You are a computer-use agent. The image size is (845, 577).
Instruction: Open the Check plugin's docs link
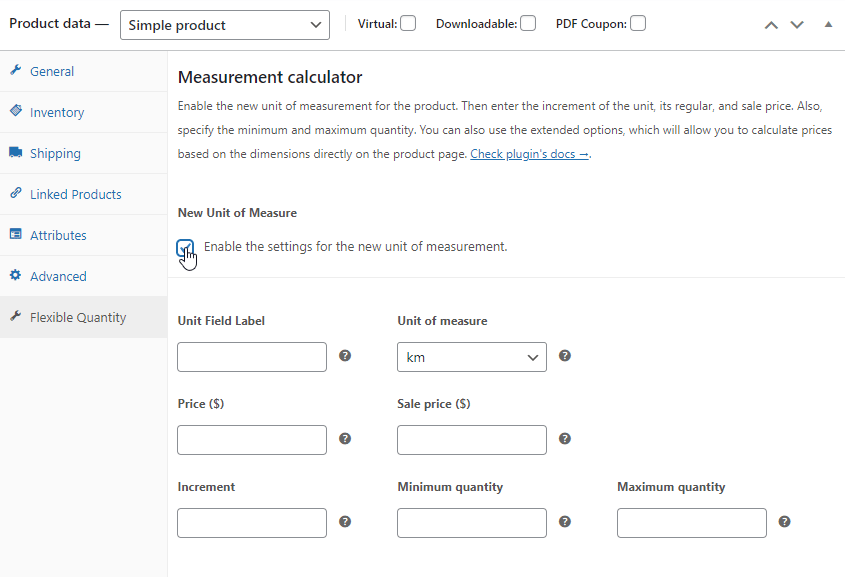click(529, 154)
